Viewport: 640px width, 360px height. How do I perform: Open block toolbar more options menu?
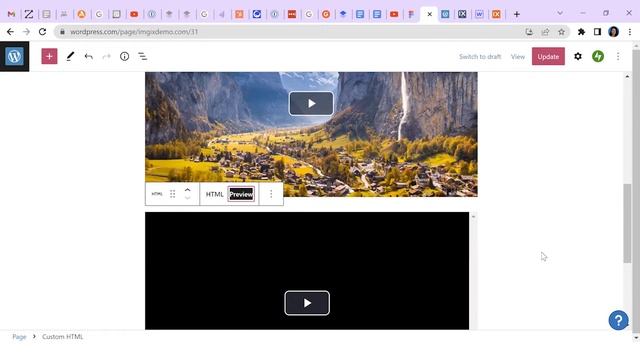coord(271,194)
